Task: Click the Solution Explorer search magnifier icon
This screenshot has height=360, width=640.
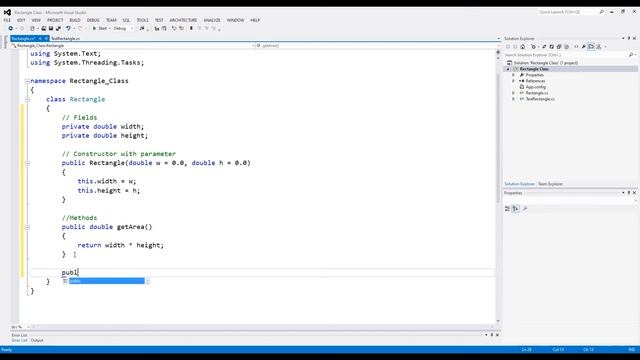Action: (x=631, y=55)
